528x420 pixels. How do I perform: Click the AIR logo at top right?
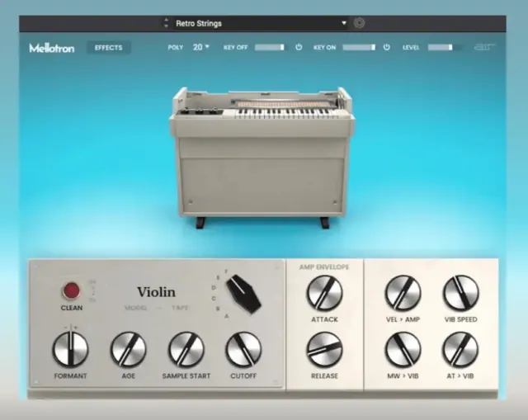[485, 47]
